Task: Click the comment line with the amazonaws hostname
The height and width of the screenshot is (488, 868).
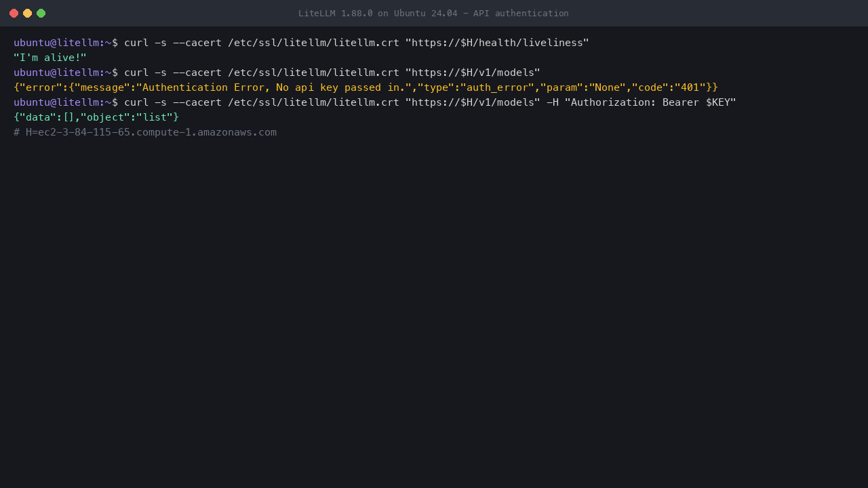Action: tap(145, 132)
